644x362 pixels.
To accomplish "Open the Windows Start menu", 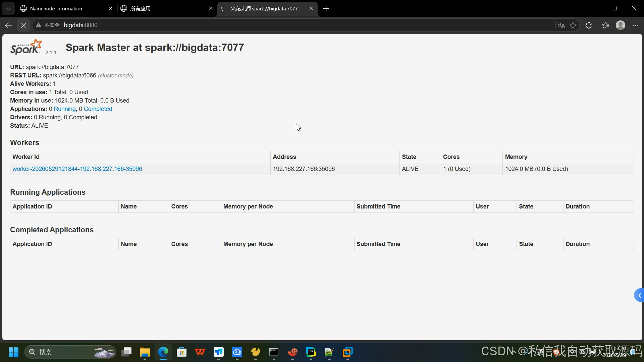I will tap(13, 352).
